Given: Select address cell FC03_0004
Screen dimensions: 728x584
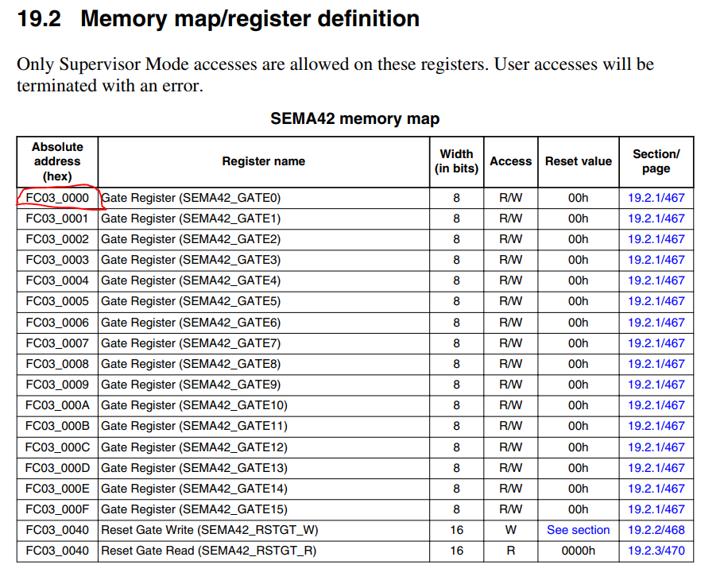Looking at the screenshot, I should click(x=57, y=280).
